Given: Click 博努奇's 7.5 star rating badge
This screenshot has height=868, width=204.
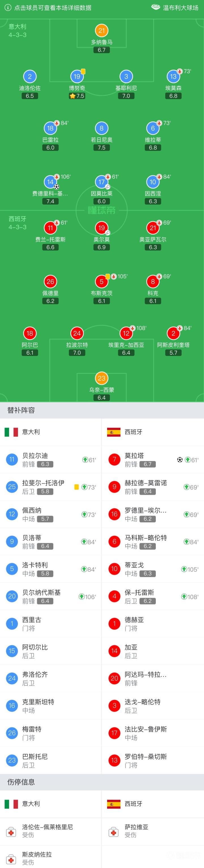Looking at the screenshot, I should (x=77, y=96).
